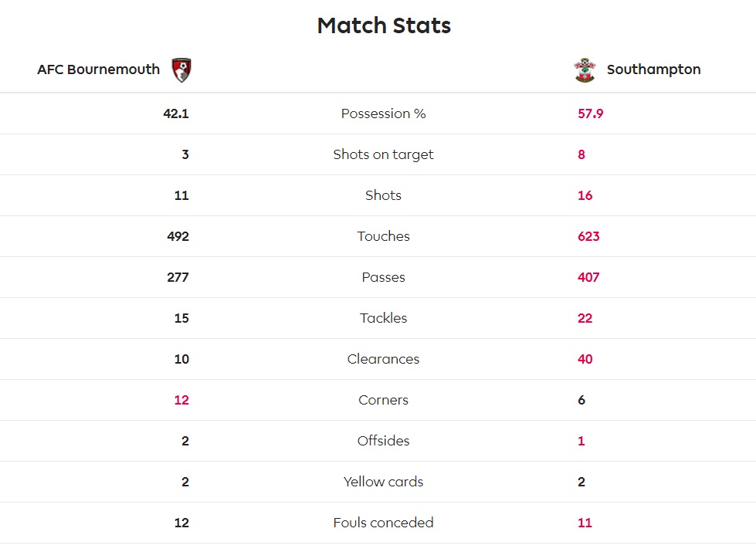Select the Match Stats heading
Image resolution: width=756 pixels, height=552 pixels.
[x=384, y=25]
